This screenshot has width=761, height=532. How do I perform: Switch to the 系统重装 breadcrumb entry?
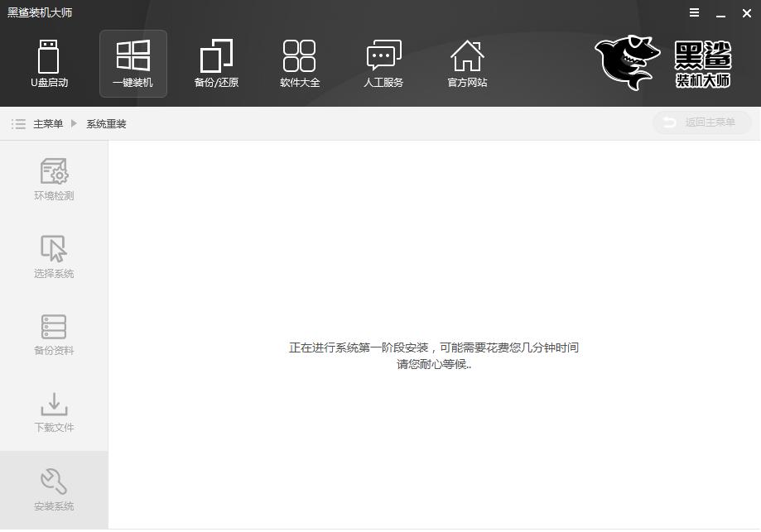point(106,123)
